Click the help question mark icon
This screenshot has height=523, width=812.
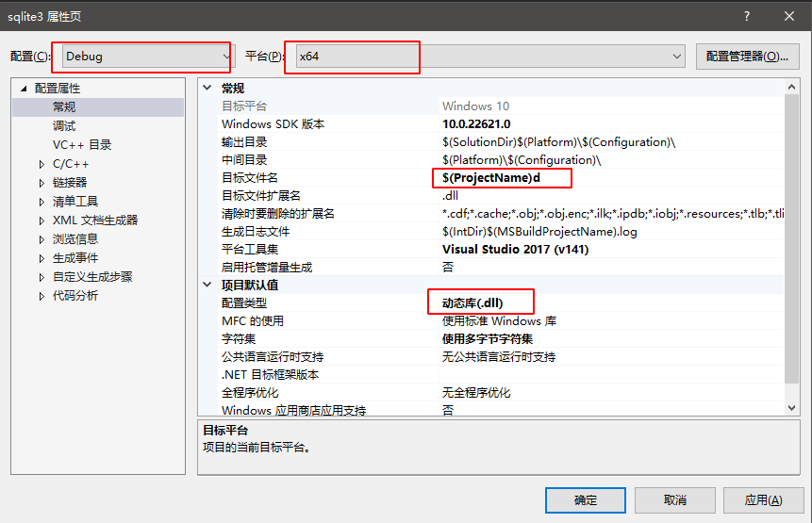[747, 16]
